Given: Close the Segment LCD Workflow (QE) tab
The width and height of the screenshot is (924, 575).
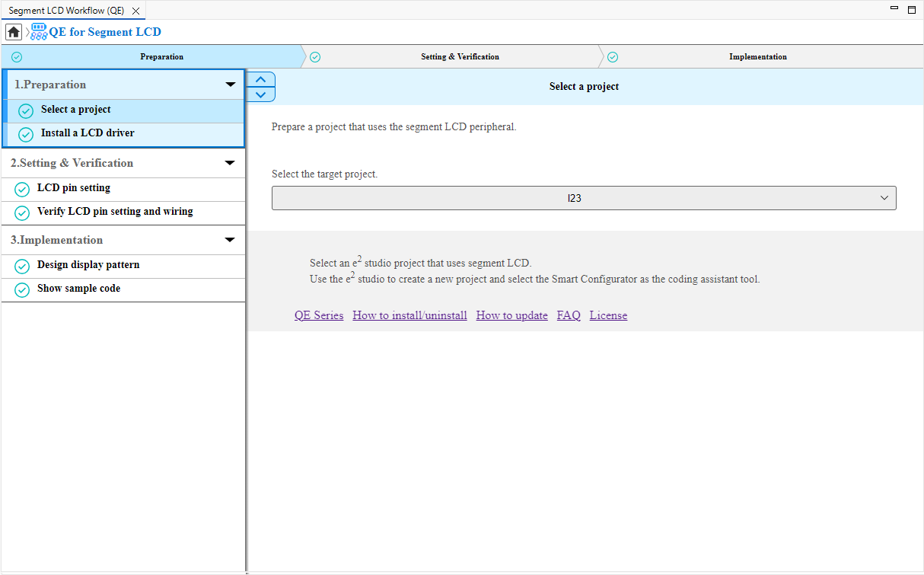Looking at the screenshot, I should click(135, 11).
